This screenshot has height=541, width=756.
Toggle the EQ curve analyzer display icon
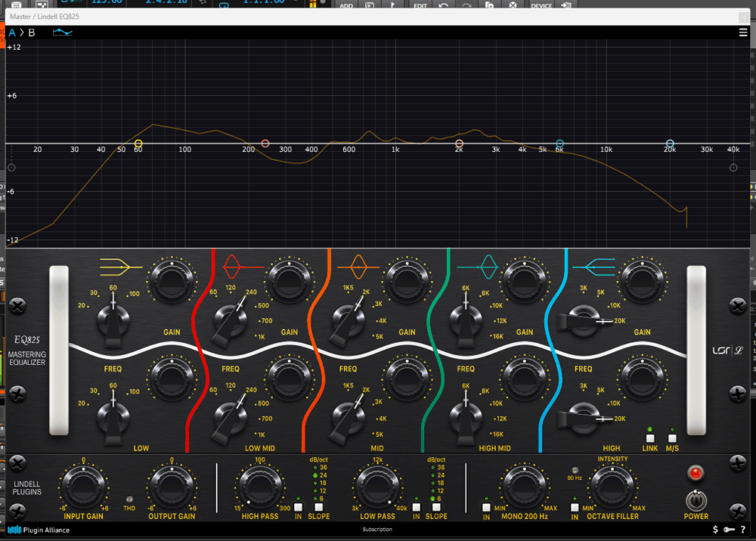[x=62, y=32]
